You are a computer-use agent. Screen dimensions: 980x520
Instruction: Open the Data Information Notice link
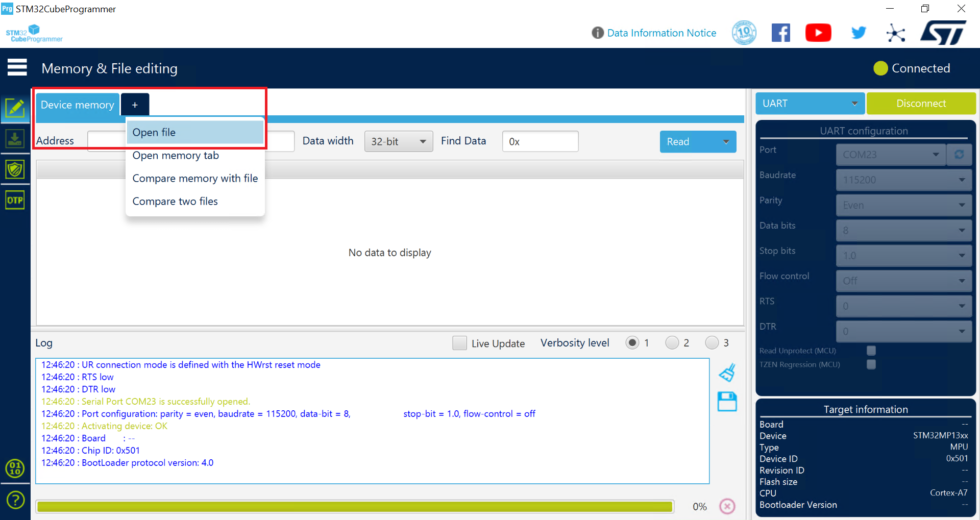tap(661, 33)
